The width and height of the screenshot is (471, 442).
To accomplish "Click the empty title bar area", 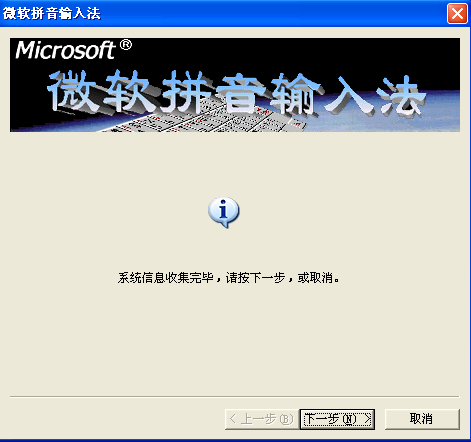I will [273, 13].
